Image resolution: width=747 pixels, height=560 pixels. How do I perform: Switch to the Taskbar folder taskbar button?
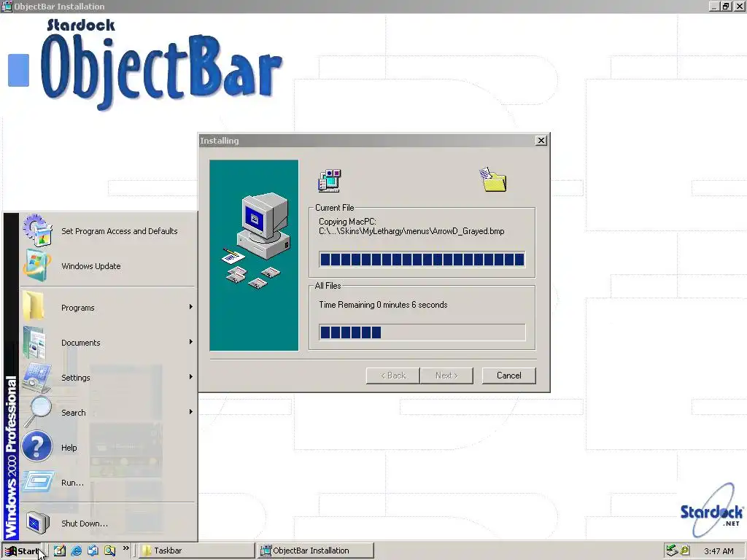196,551
